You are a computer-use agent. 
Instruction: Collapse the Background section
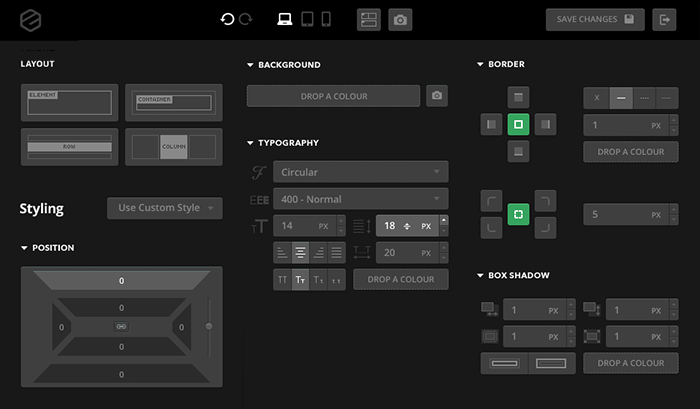click(250, 65)
